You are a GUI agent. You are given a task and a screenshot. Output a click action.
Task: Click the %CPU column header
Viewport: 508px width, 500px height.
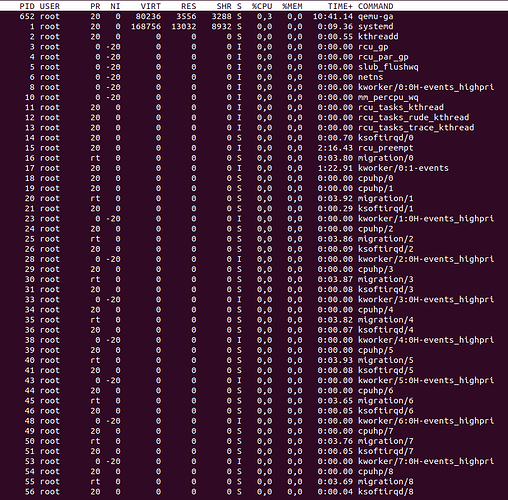point(262,6)
